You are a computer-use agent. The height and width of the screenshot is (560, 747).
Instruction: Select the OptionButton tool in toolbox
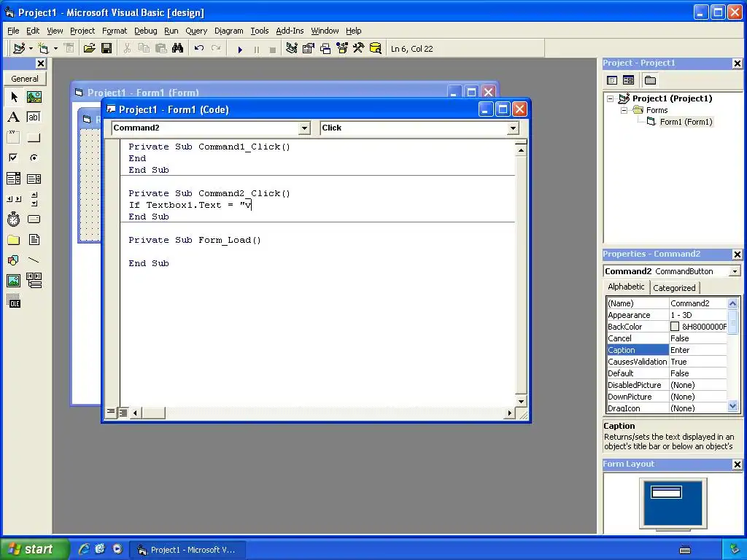[34, 157]
